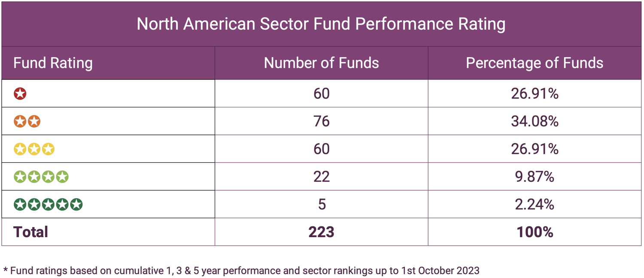Click the 9.87% percentage cell
This screenshot has width=644, height=278.
[535, 177]
